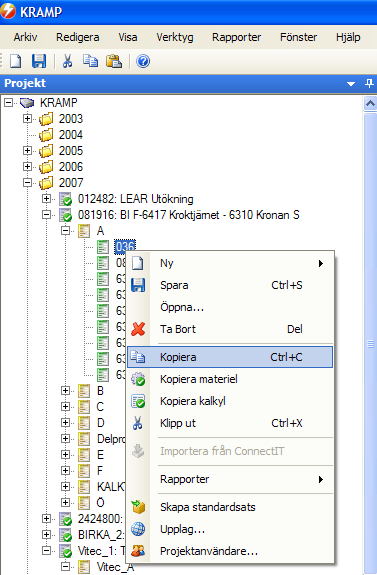The image size is (377, 575).
Task: Expand the 2003 folder node
Action: click(27, 118)
